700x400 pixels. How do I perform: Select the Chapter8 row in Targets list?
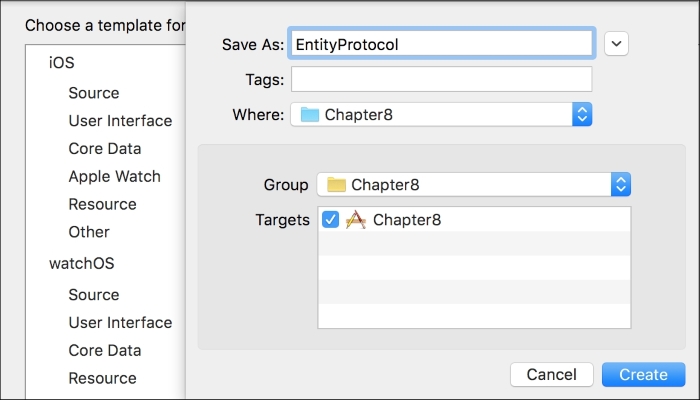pyautogui.click(x=474, y=220)
